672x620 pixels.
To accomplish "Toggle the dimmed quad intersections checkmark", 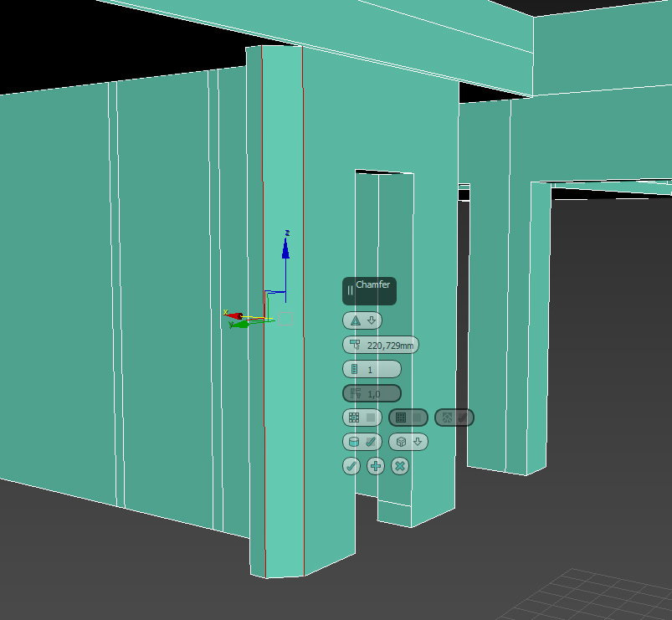I will pyautogui.click(x=463, y=418).
